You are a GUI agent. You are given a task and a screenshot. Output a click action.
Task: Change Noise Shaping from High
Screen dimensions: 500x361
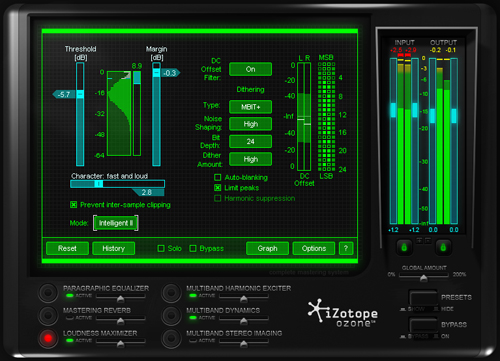tap(250, 124)
